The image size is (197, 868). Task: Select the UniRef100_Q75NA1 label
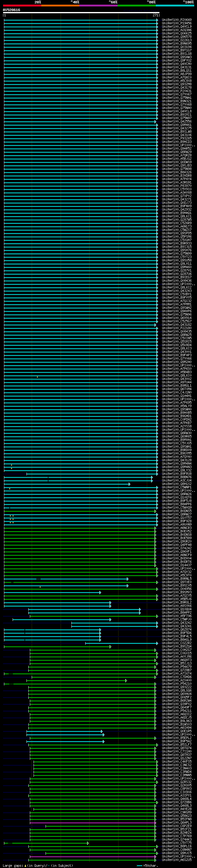point(177,98)
